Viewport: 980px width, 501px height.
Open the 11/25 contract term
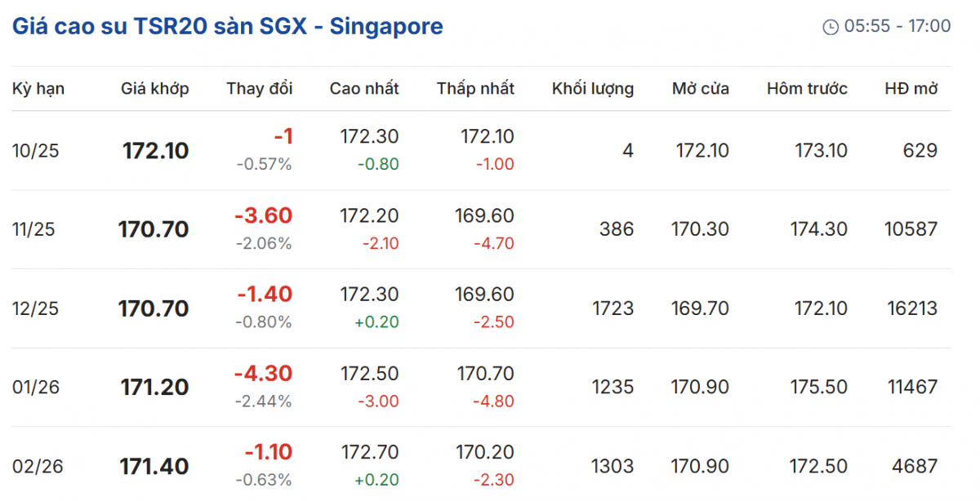[33, 230]
